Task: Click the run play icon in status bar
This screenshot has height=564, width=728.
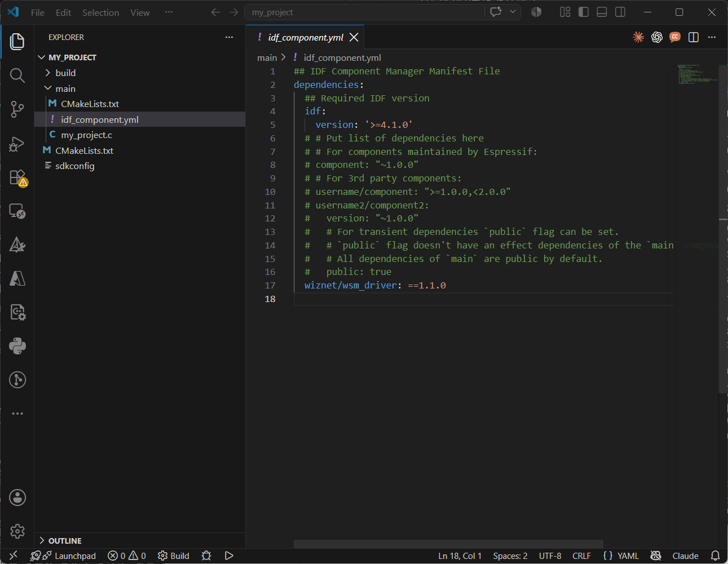Action: pyautogui.click(x=229, y=556)
